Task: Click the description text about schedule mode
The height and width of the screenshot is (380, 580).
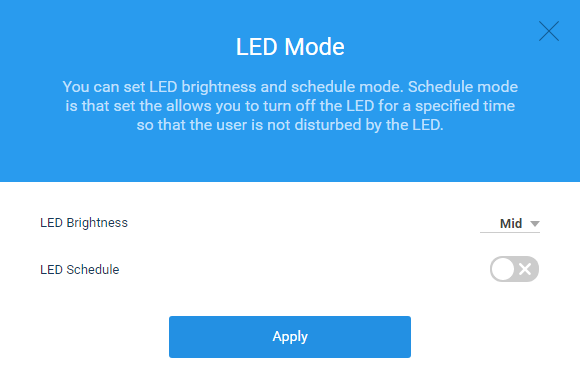Action: (290, 106)
